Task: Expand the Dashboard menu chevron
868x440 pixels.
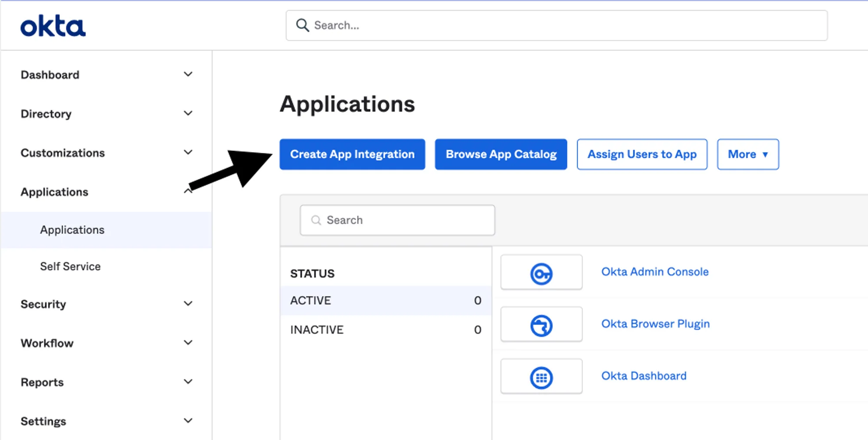Action: click(x=188, y=74)
